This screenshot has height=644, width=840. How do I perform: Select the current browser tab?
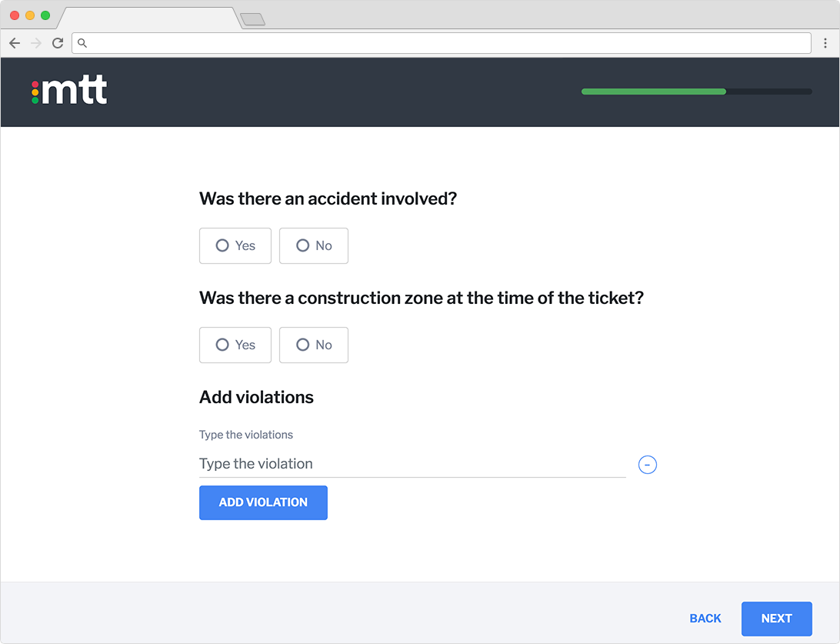tap(149, 18)
